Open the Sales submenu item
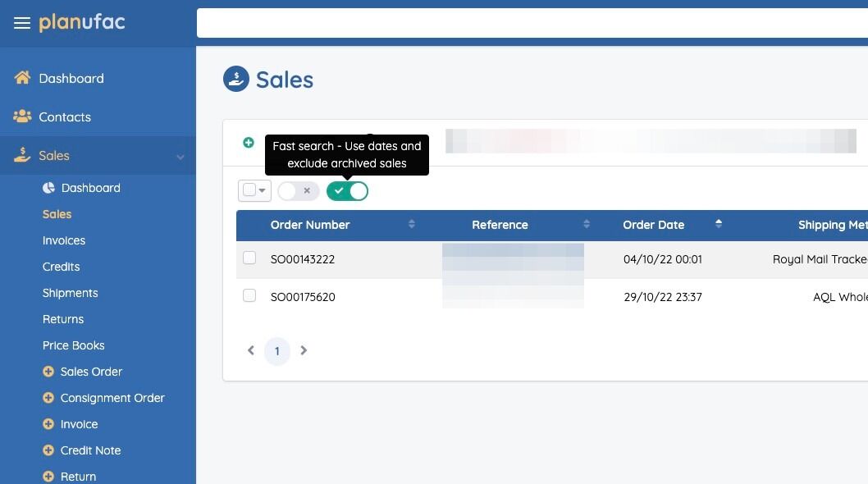This screenshot has height=484, width=868. click(57, 214)
